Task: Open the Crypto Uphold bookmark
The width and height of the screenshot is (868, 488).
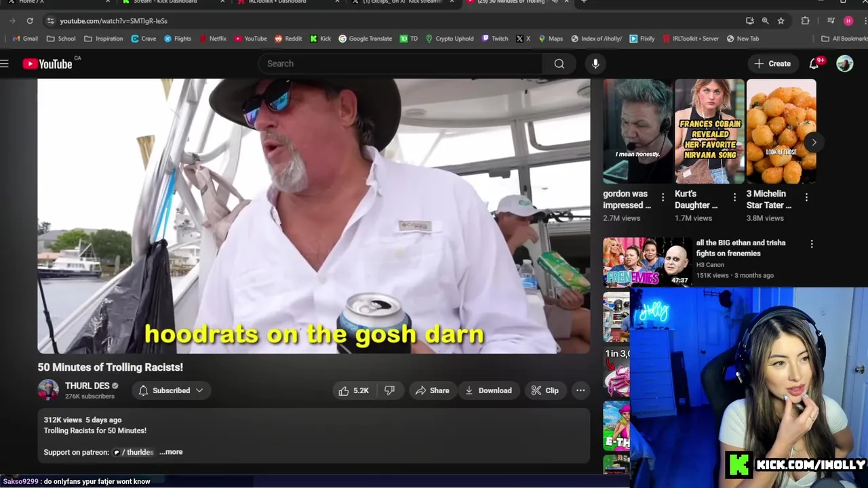Action: [449, 39]
